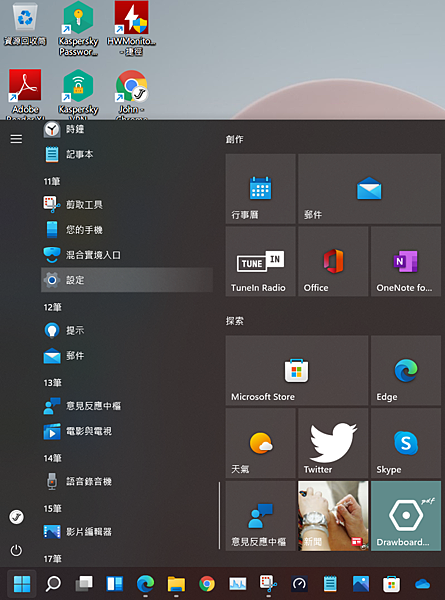
Task: Open the performance monitor taskbar icon
Action: click(x=238, y=584)
